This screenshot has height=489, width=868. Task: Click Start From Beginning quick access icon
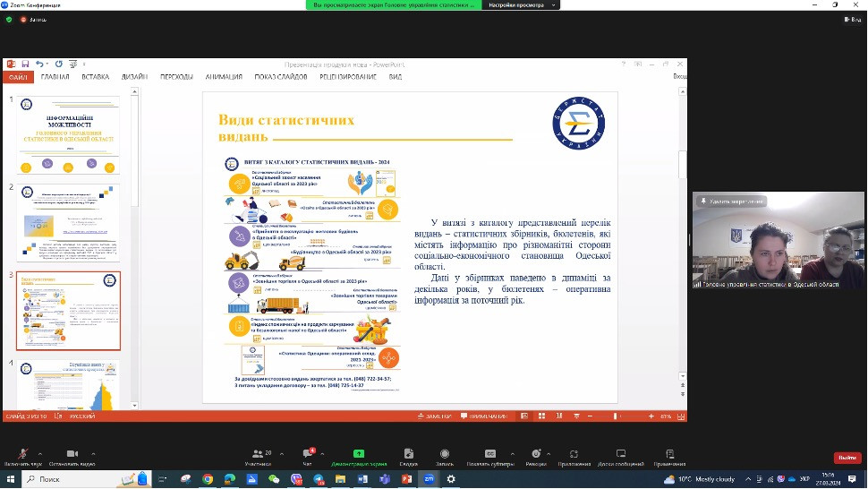(x=73, y=64)
